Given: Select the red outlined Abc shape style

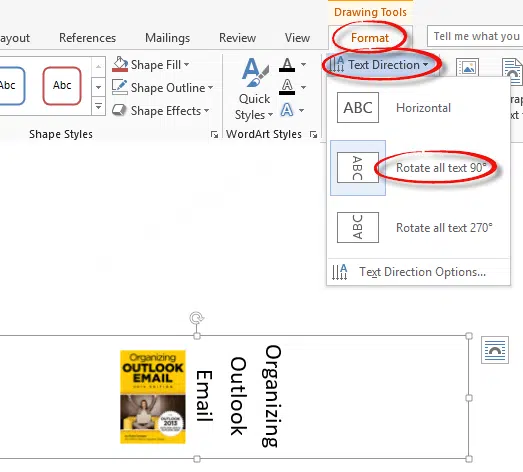Looking at the screenshot, I should 62,86.
